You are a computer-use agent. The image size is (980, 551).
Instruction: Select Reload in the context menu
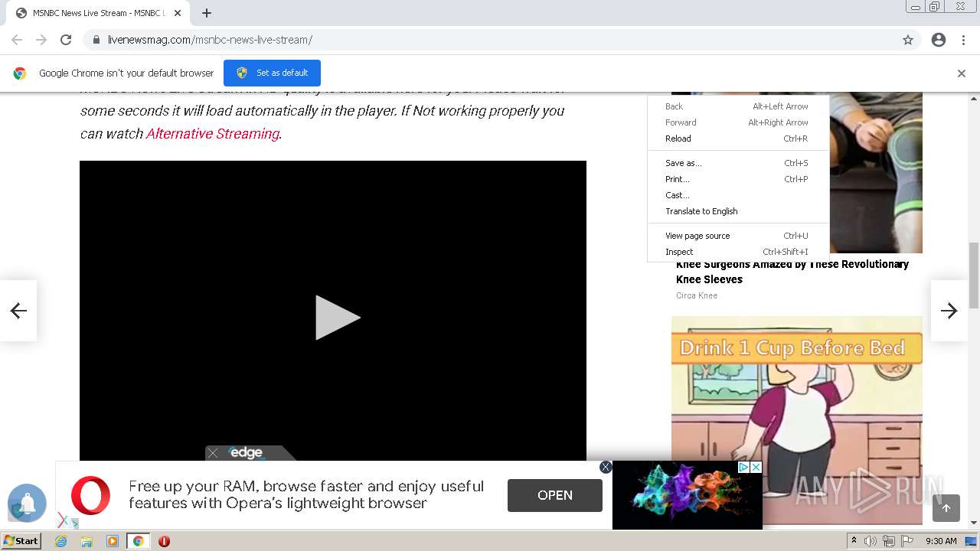click(738, 139)
